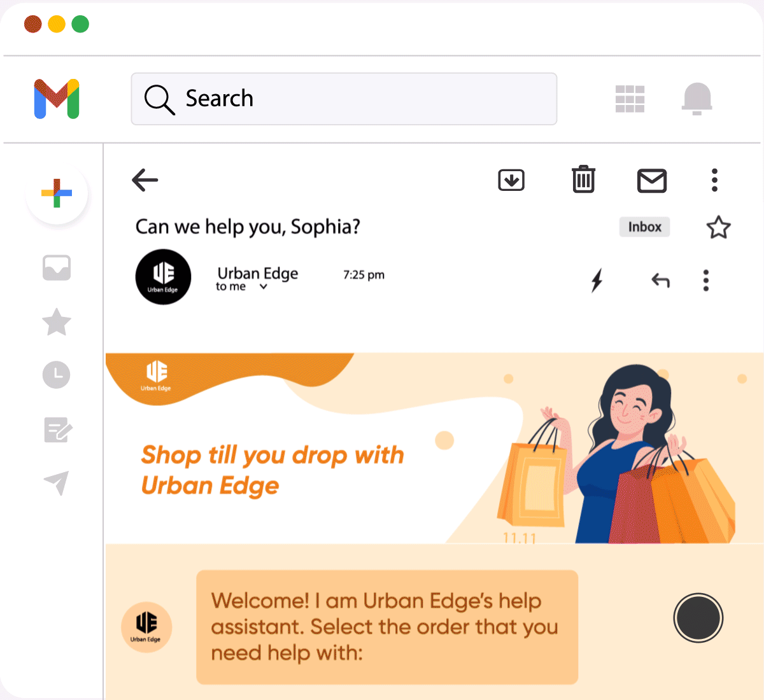
Task: Expand 'to me' recipient details
Action: click(x=264, y=287)
